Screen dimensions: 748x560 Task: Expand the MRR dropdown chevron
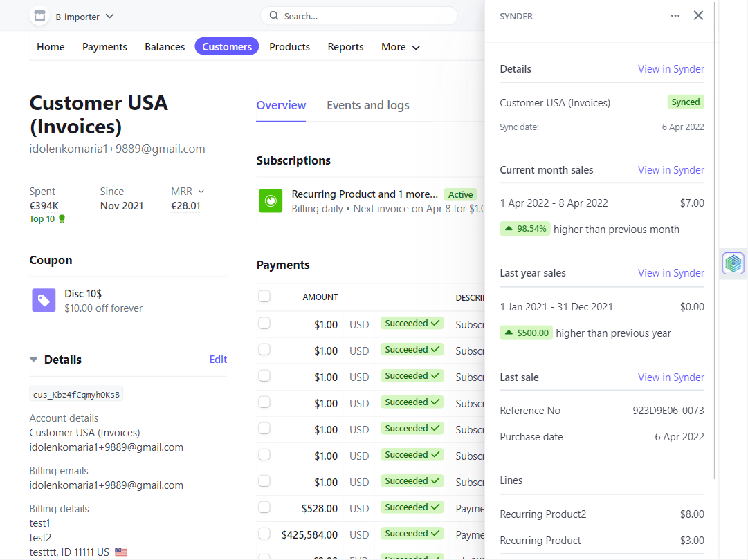click(x=201, y=191)
